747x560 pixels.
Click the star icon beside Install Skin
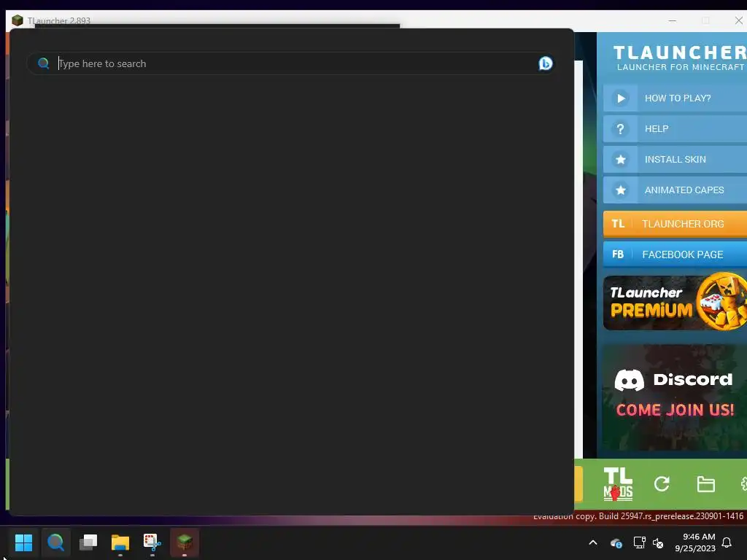620,160
